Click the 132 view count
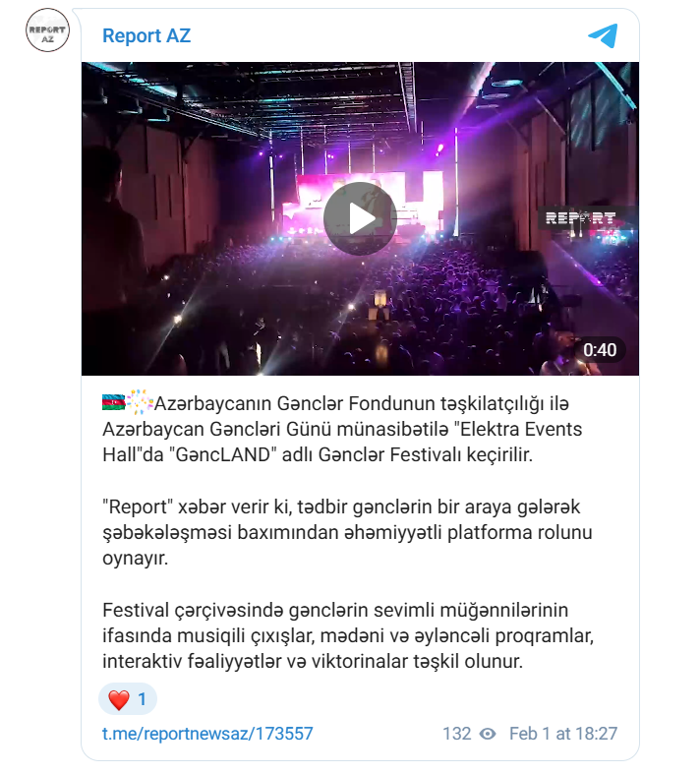Image resolution: width=700 pixels, height=774 pixels. click(x=457, y=734)
